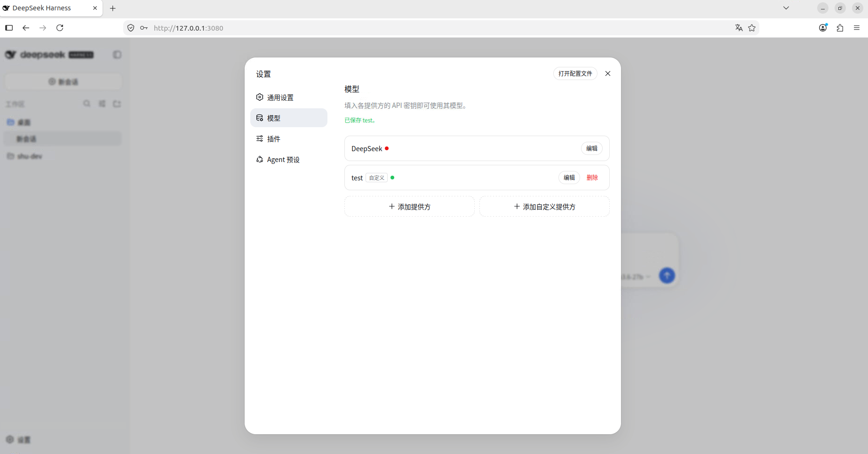The width and height of the screenshot is (868, 454).
Task: Click 添加提供方 to add a provider
Action: [409, 206]
